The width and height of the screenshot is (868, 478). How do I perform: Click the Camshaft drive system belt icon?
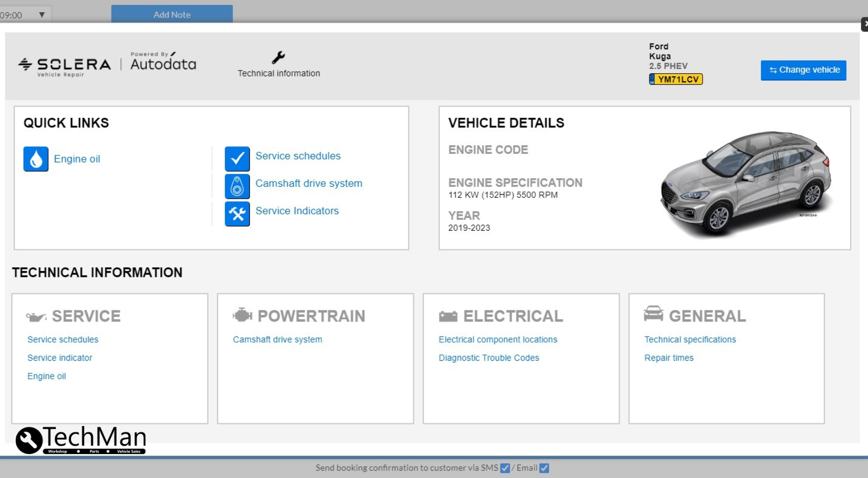[237, 186]
